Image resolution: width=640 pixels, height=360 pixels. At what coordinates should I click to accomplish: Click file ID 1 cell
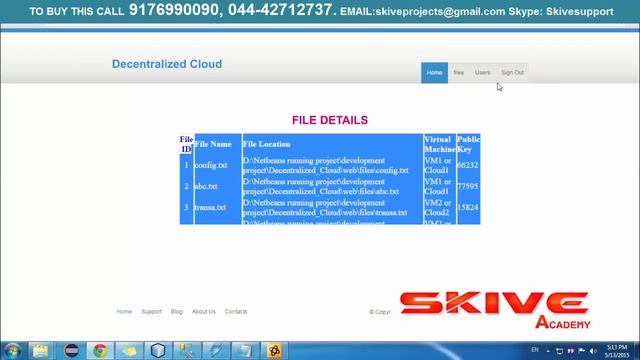coord(186,165)
